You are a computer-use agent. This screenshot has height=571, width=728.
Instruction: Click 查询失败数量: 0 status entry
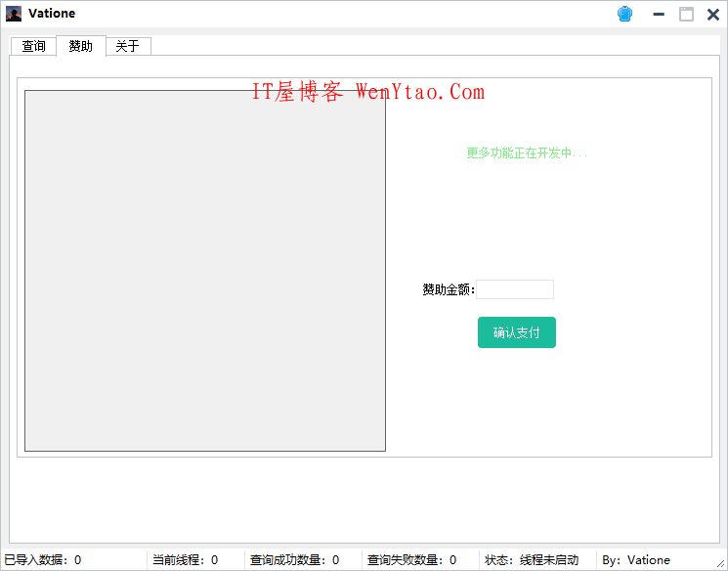411,560
